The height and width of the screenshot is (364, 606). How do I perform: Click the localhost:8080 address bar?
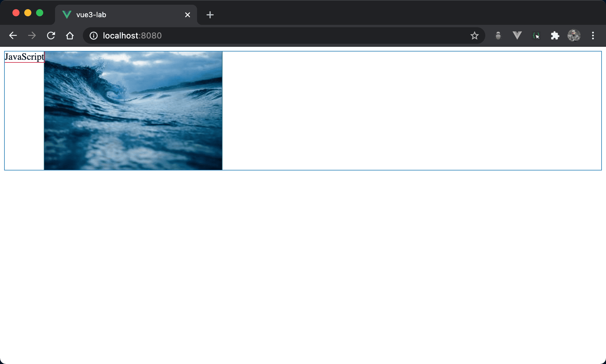click(266, 36)
